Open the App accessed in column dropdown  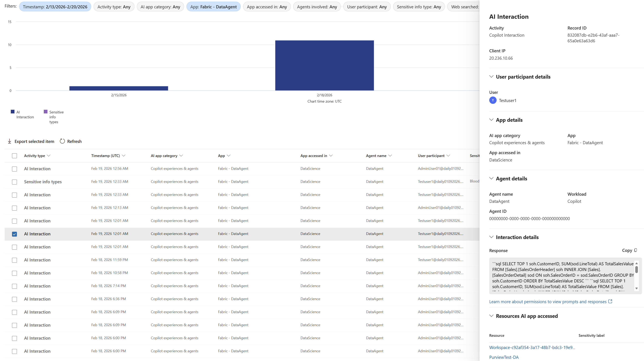[316, 156]
